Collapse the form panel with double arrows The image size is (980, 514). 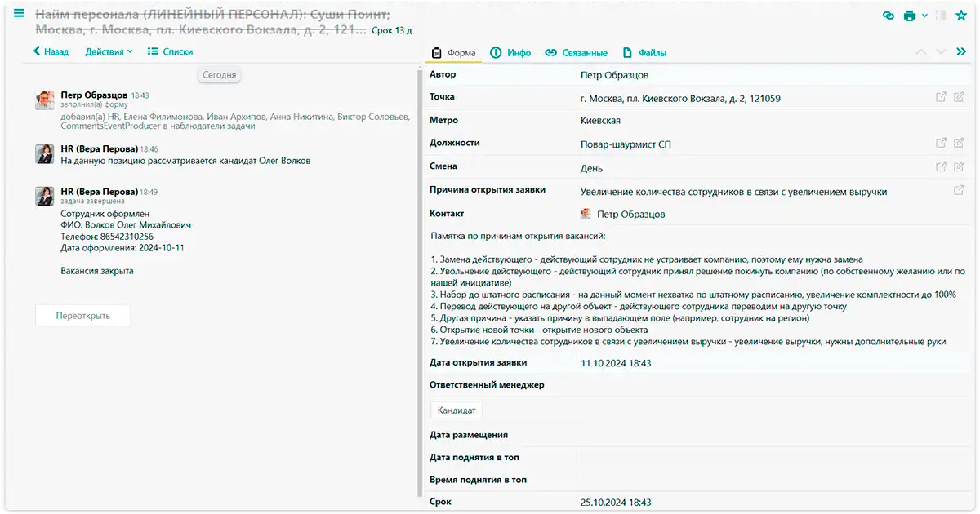961,51
